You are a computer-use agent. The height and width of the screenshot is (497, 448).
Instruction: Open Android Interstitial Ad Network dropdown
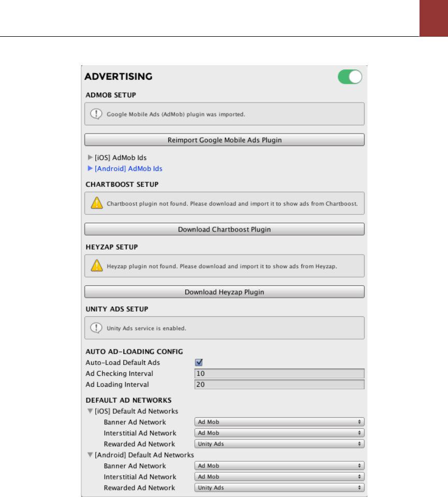click(x=279, y=477)
